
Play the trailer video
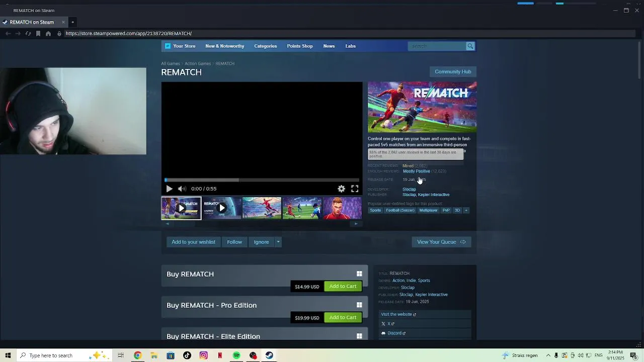[x=169, y=189]
